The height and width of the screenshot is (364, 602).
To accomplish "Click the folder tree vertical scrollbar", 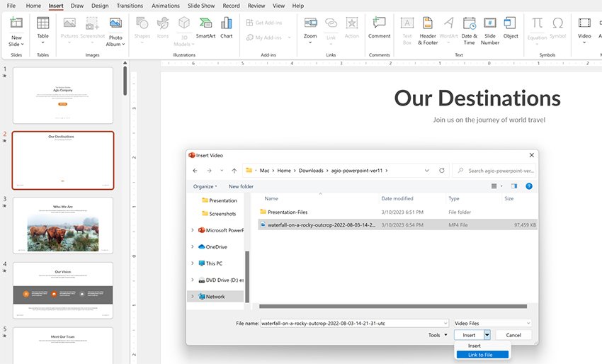I will pyautogui.click(x=247, y=276).
